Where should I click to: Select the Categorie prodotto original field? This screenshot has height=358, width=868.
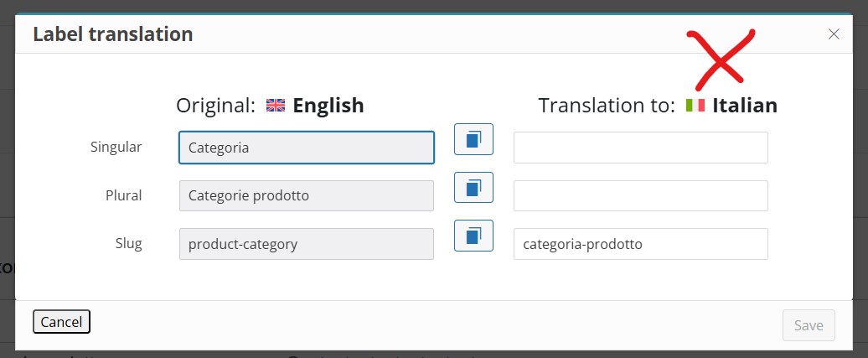(306, 195)
